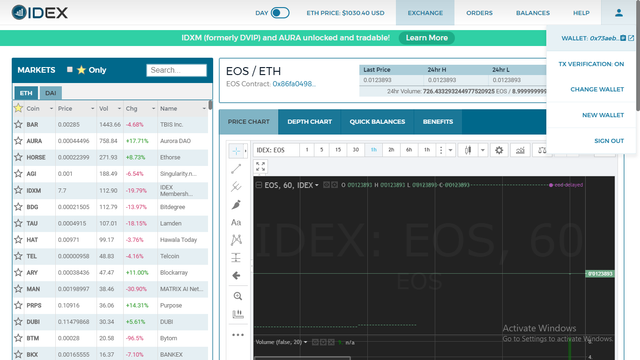Click the price scale label 0.0123893
The width and height of the screenshot is (640, 360).
tap(600, 273)
